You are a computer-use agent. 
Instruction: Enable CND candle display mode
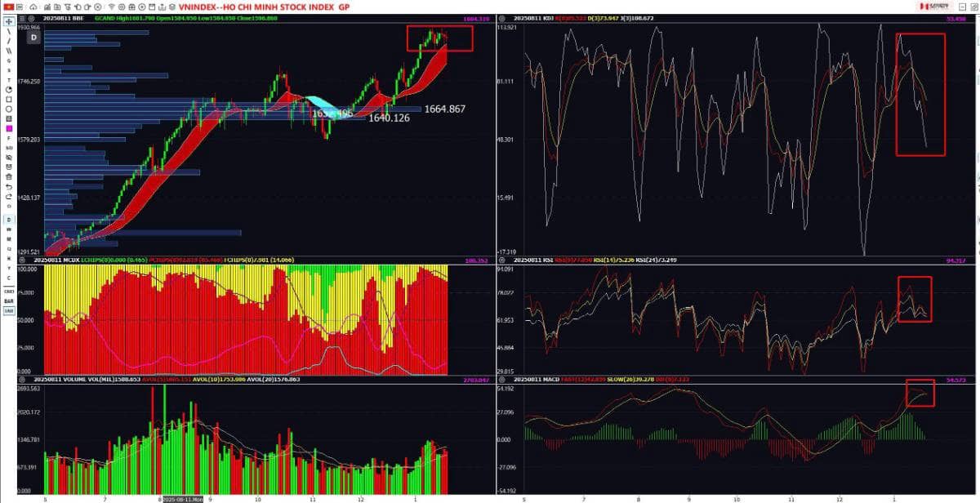coord(8,291)
